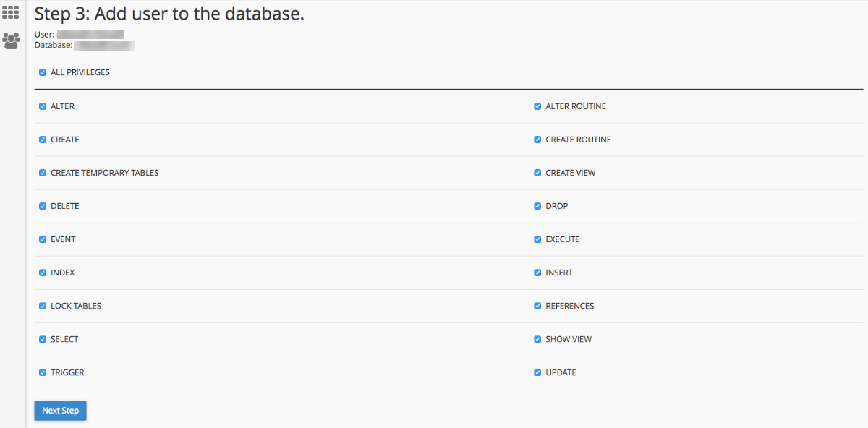Uncheck the EVENT privilege
The image size is (868, 428).
click(43, 239)
